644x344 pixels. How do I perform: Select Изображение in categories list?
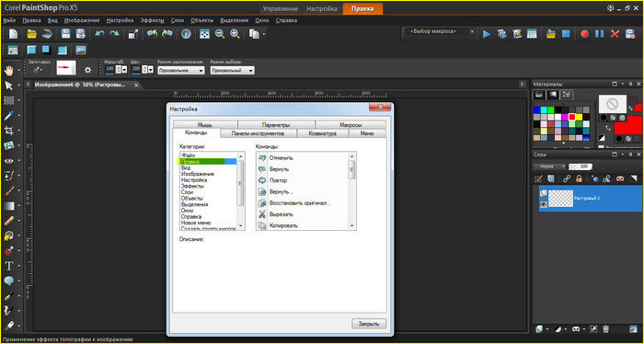pos(198,174)
